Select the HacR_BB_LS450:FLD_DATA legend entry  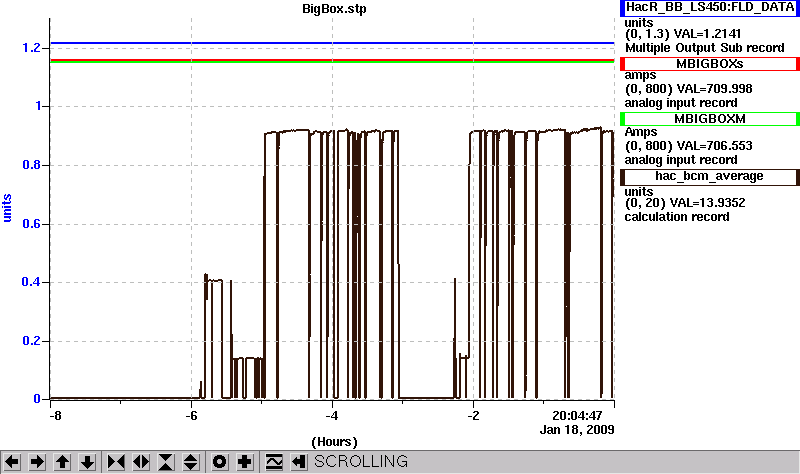click(710, 7)
